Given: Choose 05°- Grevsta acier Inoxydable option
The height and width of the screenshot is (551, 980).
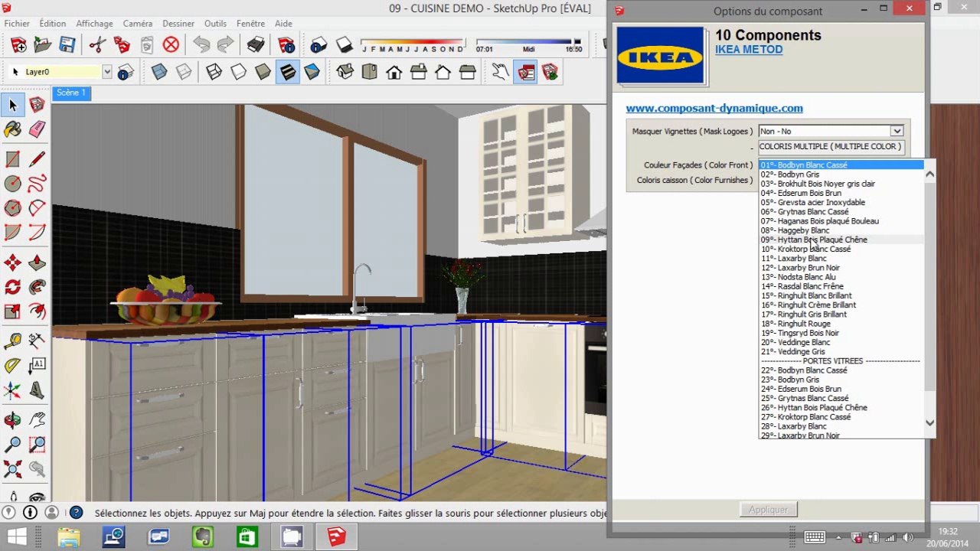Looking at the screenshot, I should tap(813, 202).
